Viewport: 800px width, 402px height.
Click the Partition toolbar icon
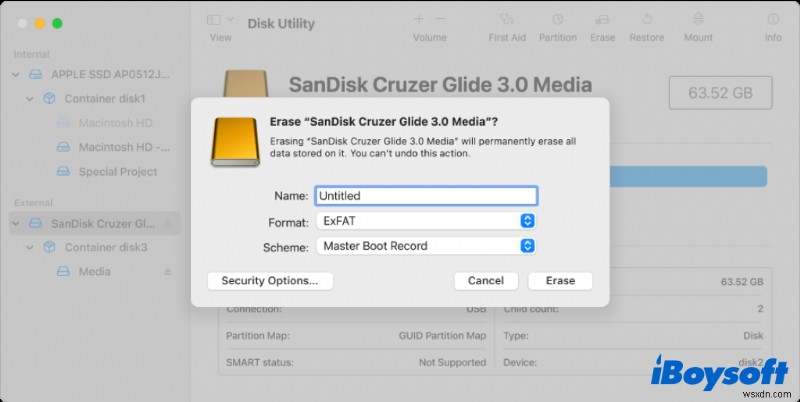(558, 20)
